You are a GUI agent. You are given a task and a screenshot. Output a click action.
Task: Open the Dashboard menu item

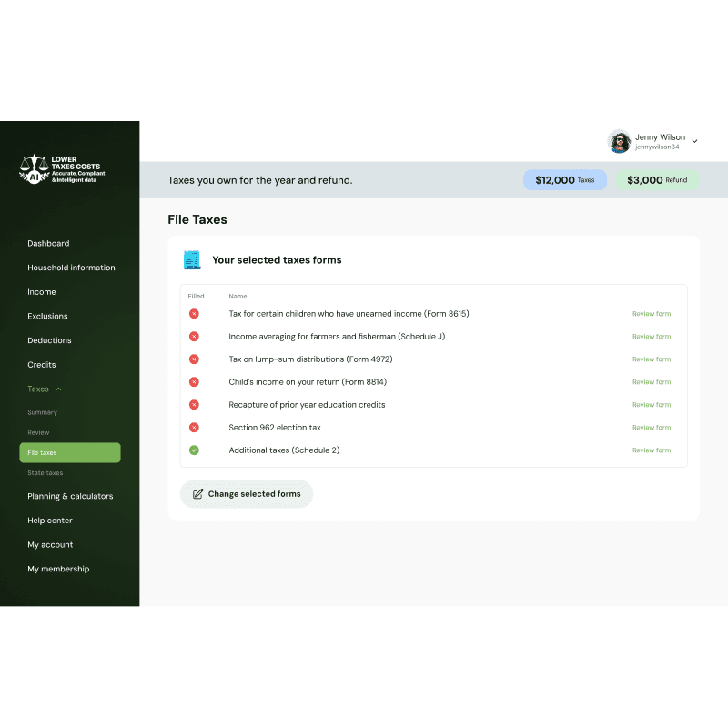tap(48, 243)
